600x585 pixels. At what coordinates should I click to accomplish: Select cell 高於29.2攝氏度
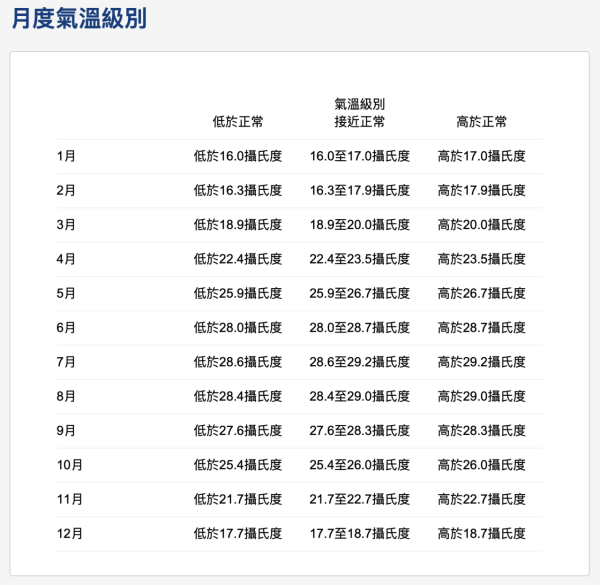(x=481, y=362)
